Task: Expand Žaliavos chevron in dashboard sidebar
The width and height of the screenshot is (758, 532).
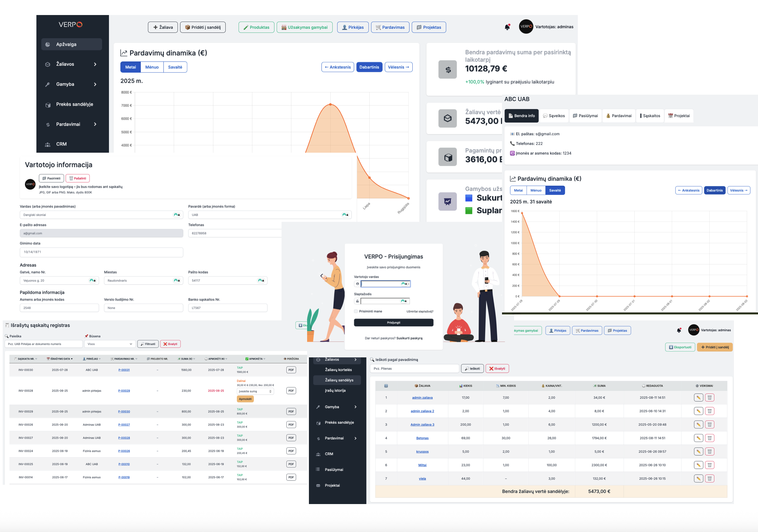Action: [x=95, y=64]
